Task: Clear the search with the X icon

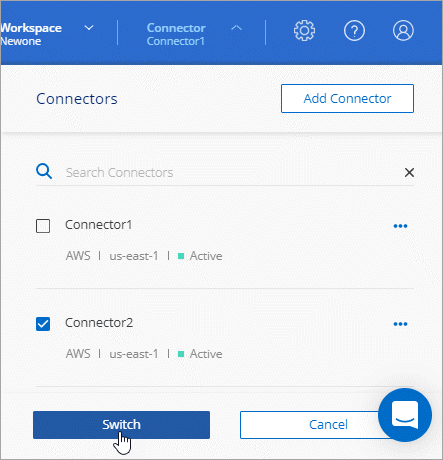Action: pyautogui.click(x=409, y=172)
